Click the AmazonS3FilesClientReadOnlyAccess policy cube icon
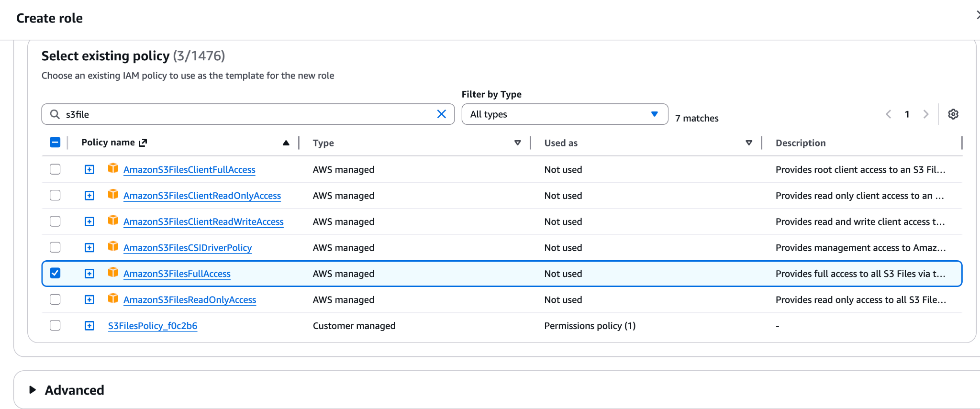This screenshot has height=409, width=980. [x=113, y=194]
